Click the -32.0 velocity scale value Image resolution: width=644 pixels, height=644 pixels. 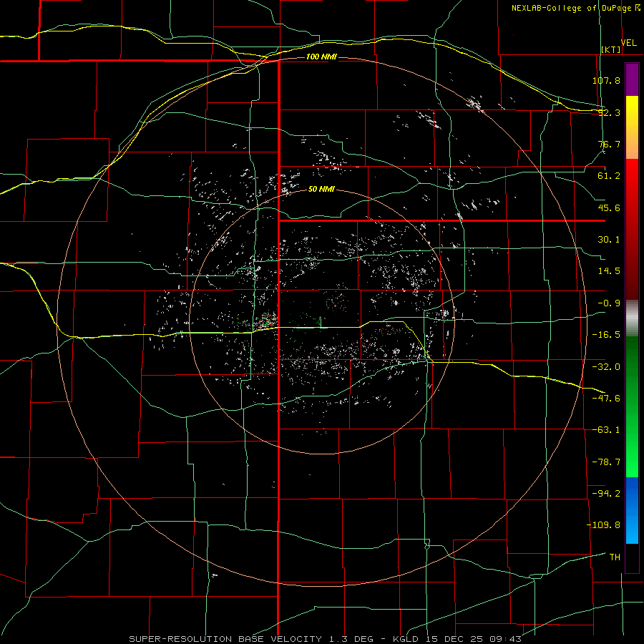tap(606, 367)
